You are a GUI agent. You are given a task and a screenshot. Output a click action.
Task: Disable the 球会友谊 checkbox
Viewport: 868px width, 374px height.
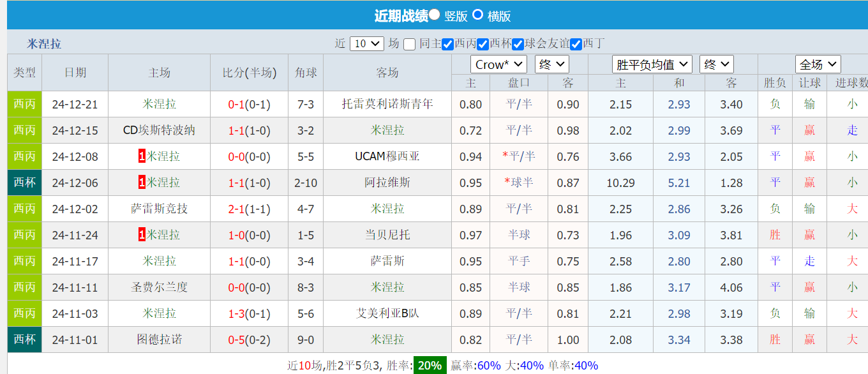point(518,43)
